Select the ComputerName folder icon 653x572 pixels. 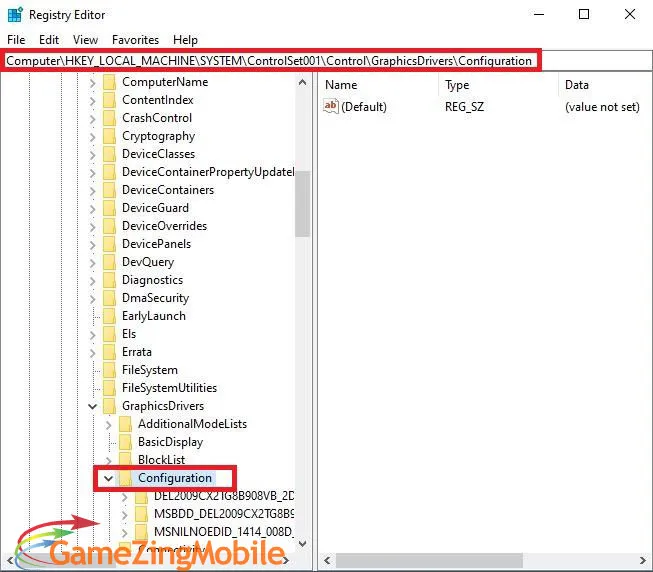[x=109, y=82]
